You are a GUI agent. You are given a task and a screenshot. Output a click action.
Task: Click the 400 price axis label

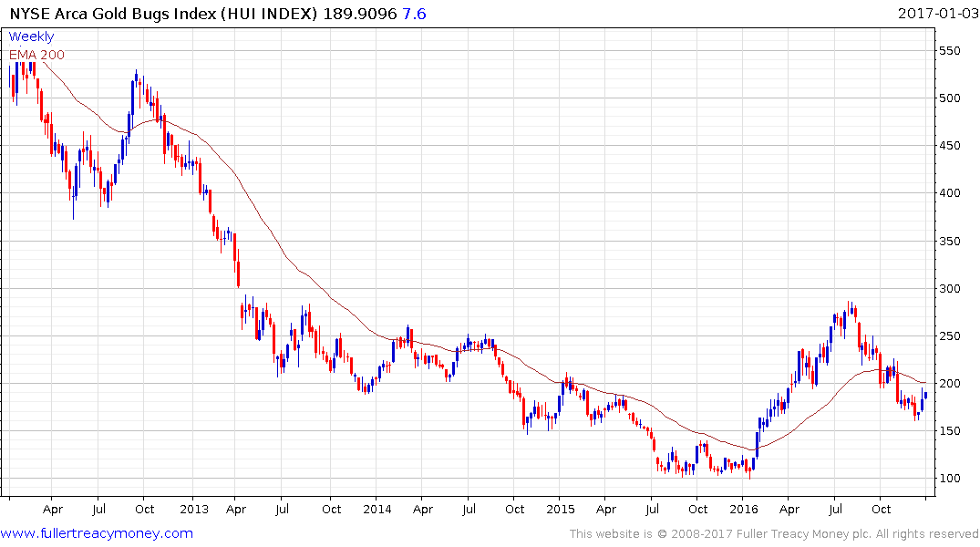tap(950, 193)
